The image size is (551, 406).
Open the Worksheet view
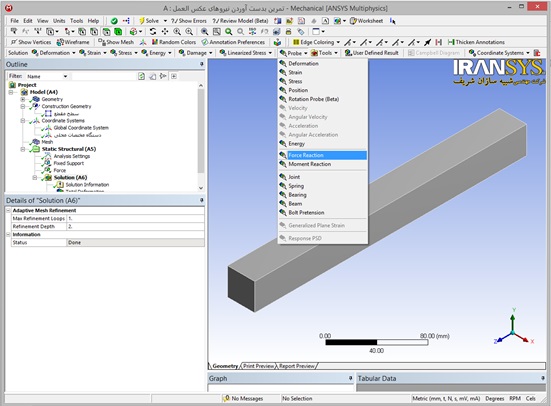pos(366,21)
